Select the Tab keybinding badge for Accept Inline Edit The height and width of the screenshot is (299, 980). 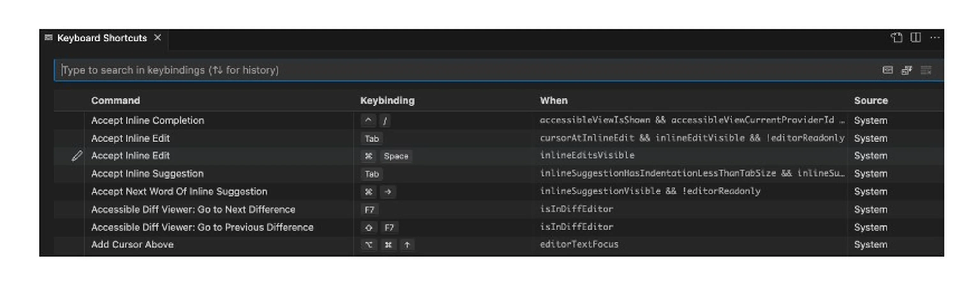[371, 138]
